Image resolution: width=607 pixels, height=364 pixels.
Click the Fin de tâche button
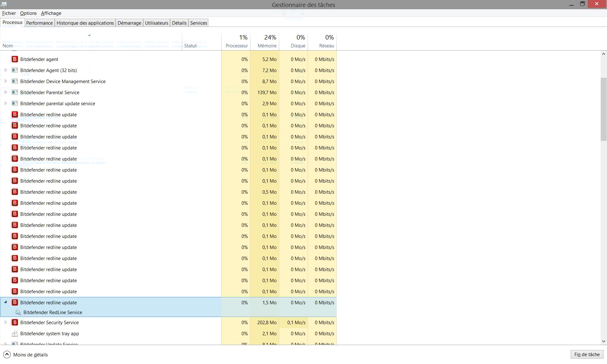[x=587, y=354]
